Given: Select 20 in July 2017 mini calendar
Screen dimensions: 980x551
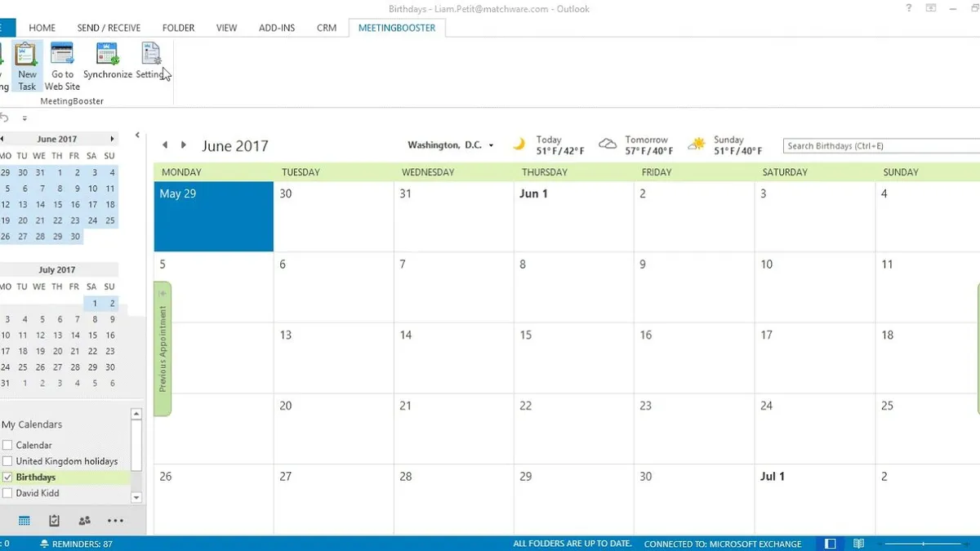Looking at the screenshot, I should click(x=57, y=351).
